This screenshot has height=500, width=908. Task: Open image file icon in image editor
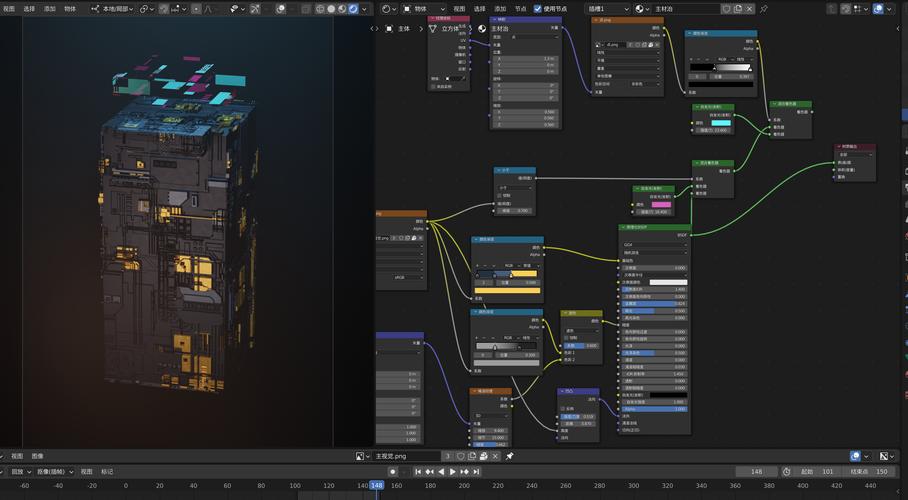click(484, 457)
